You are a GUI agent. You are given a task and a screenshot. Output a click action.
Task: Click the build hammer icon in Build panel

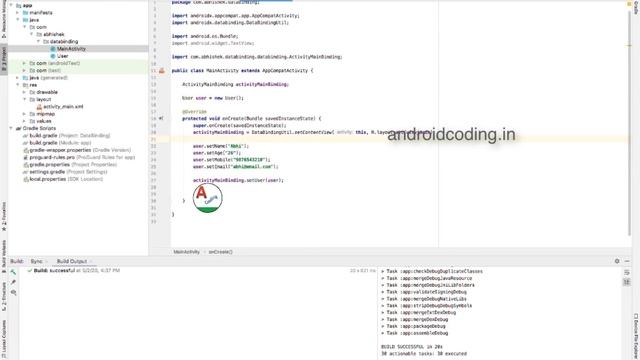point(13,272)
